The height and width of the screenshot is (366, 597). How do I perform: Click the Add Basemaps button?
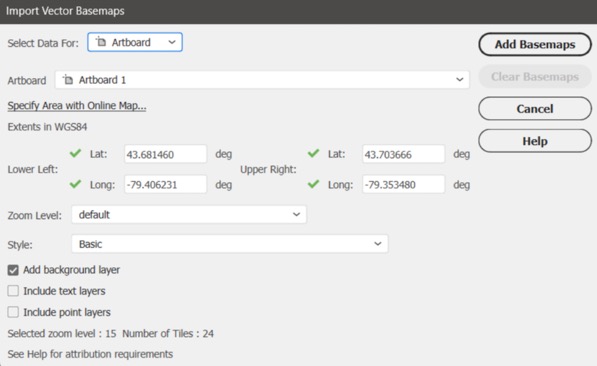(535, 44)
